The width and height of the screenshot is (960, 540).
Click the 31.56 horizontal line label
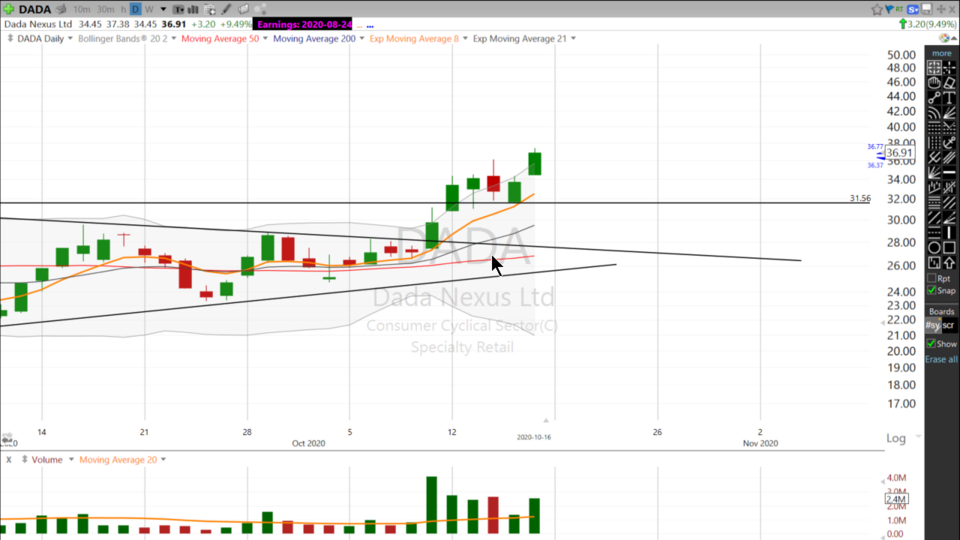click(860, 198)
